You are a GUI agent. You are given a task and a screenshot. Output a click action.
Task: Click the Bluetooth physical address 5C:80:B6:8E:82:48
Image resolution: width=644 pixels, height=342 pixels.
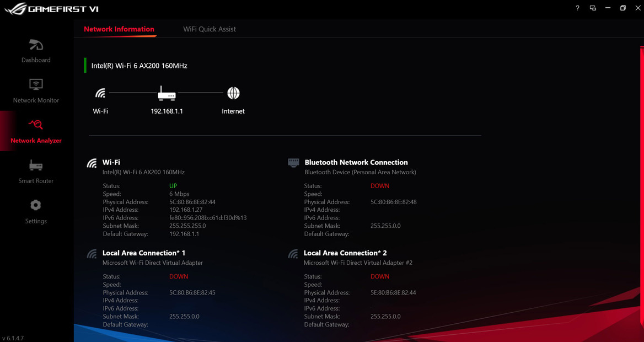tap(394, 202)
